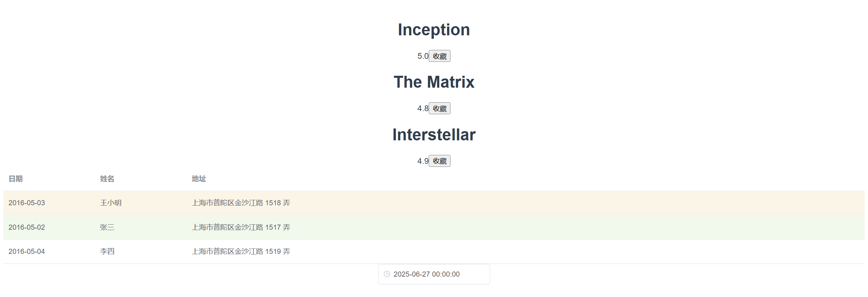
Task: Click the 收藏 button next to Inception's rating
Action: (439, 56)
